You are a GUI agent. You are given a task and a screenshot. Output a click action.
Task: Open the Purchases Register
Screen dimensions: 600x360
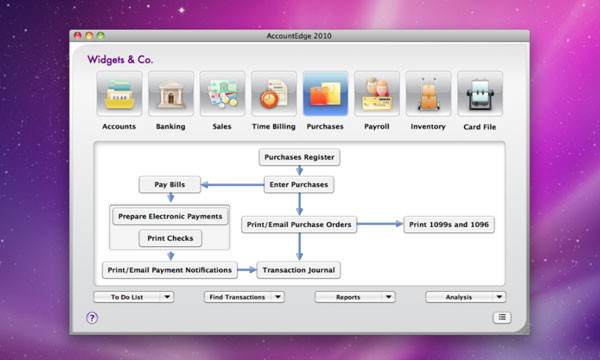coord(299,157)
